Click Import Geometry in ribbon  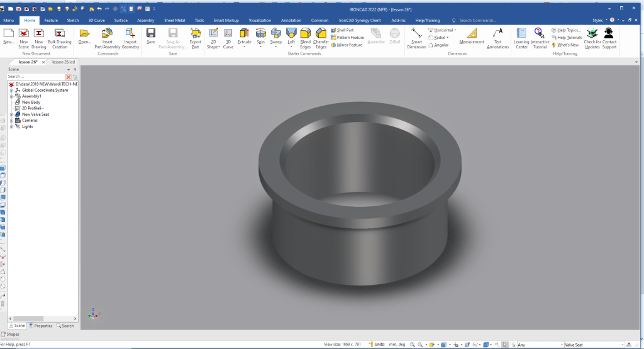130,37
